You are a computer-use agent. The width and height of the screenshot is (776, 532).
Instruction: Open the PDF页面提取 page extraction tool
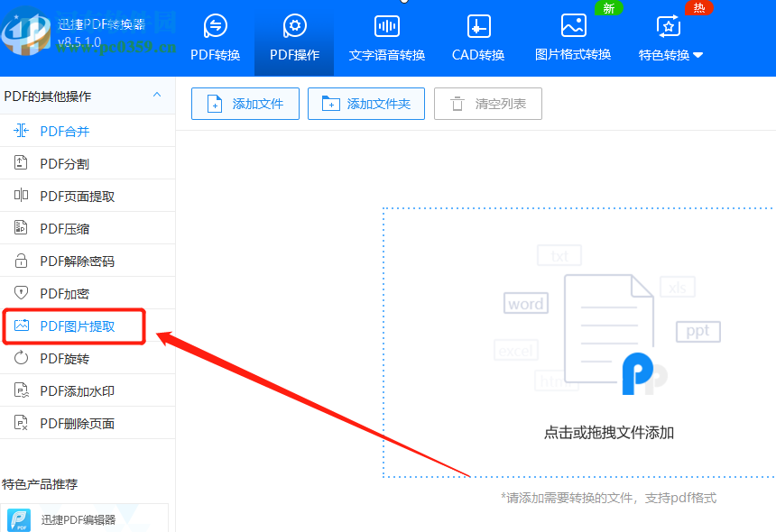coord(63,196)
